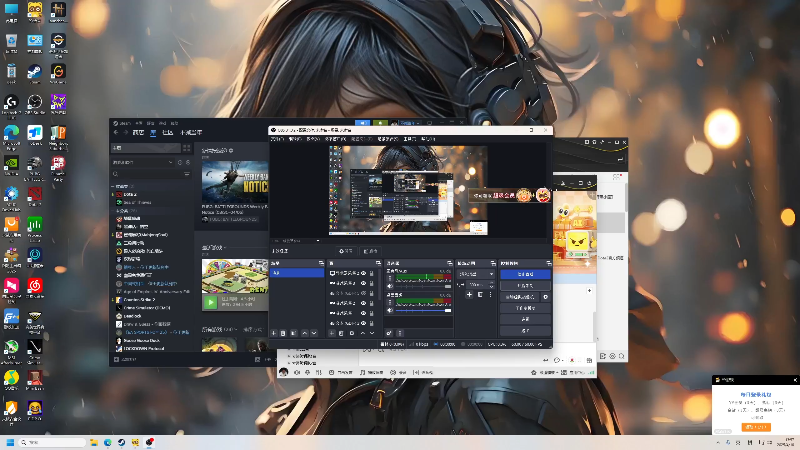The image size is (800, 450).
Task: Mute the mixer channel with blue volume slider
Action: [x=390, y=310]
